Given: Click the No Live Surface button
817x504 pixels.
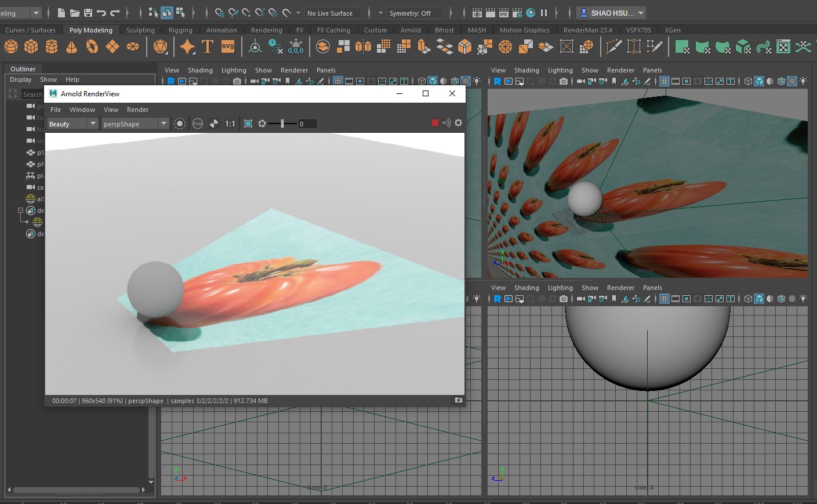Looking at the screenshot, I should pos(332,13).
